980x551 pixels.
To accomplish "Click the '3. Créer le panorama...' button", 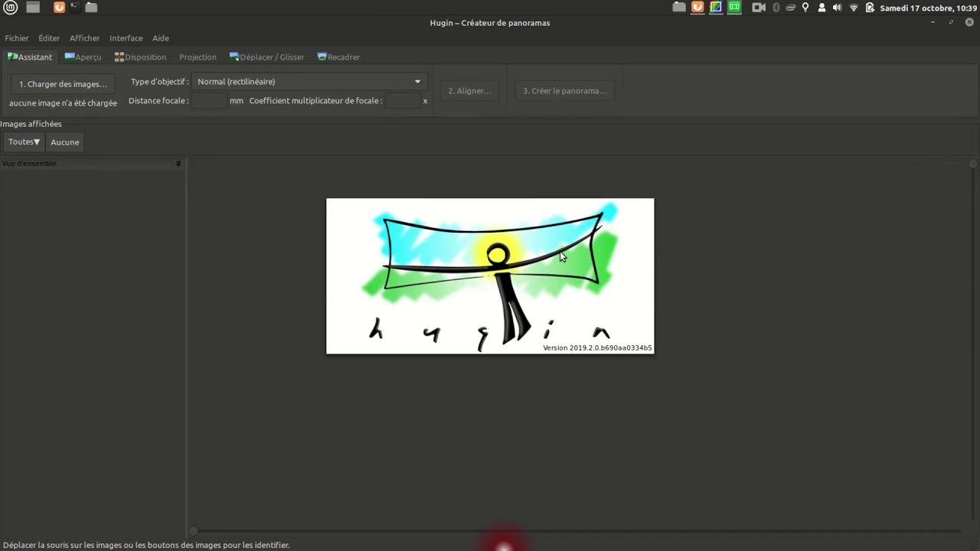I will pyautogui.click(x=564, y=91).
